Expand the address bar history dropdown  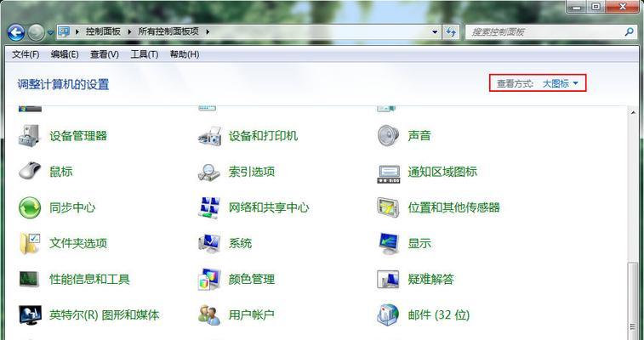click(435, 32)
